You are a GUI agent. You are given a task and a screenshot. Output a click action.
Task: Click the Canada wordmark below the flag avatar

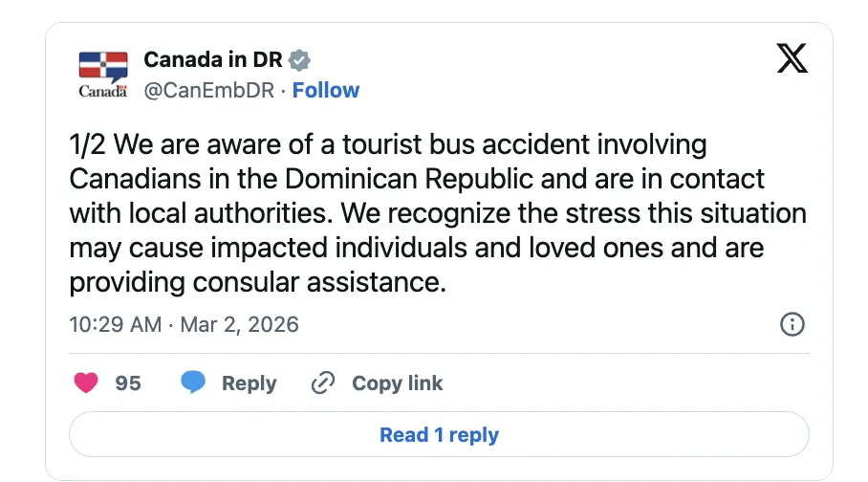pos(102,92)
